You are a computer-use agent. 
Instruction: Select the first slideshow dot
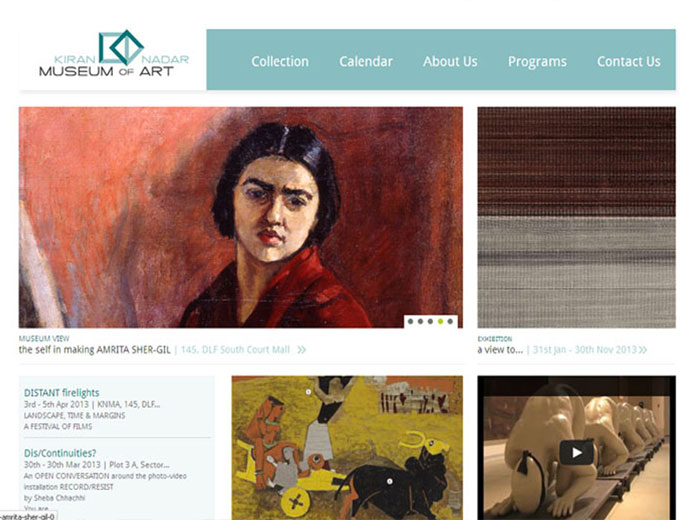click(x=410, y=321)
